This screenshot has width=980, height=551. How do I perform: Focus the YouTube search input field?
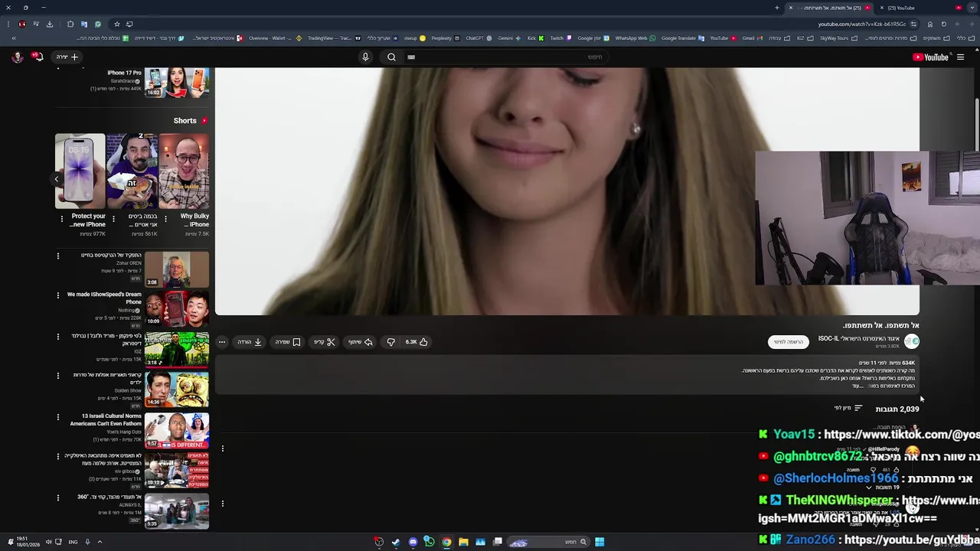[x=505, y=57]
